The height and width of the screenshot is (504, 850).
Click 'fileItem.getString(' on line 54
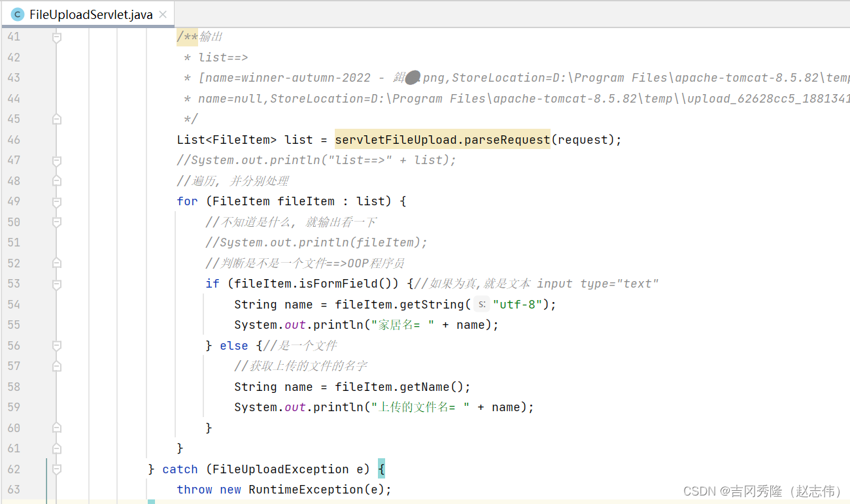click(403, 304)
